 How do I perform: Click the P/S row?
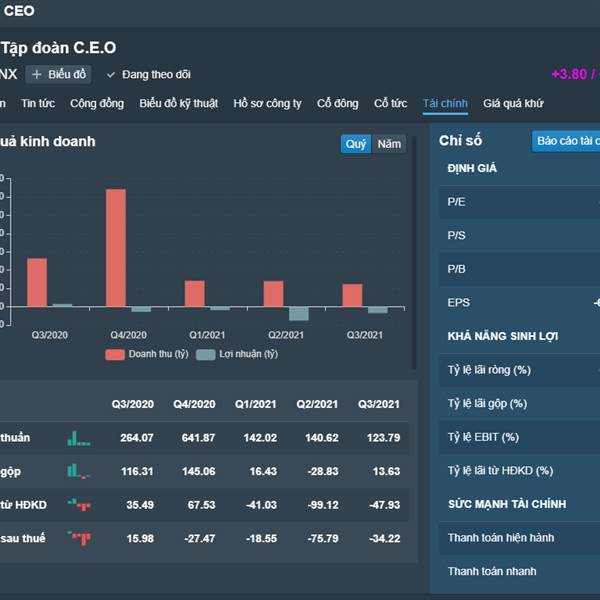[x=520, y=235]
